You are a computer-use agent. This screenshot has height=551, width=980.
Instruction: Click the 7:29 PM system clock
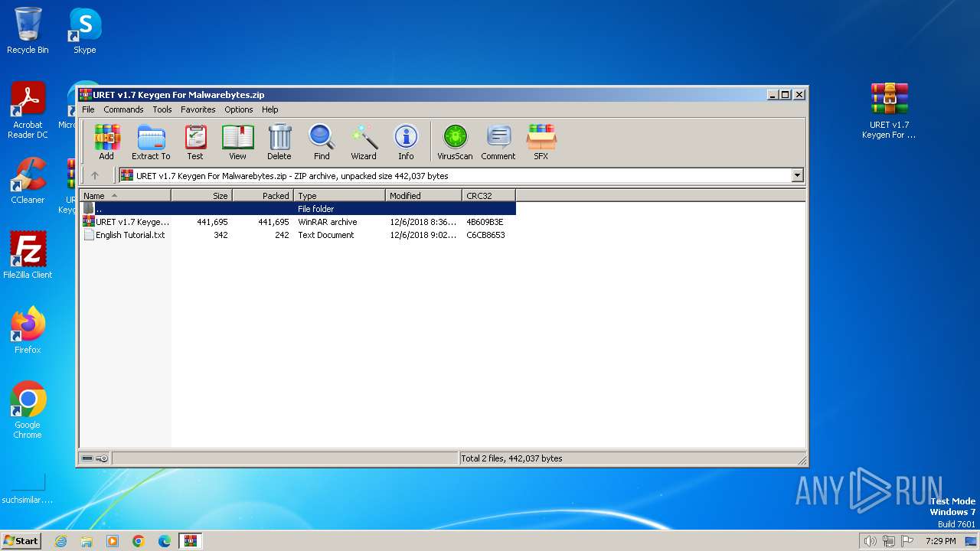point(940,541)
